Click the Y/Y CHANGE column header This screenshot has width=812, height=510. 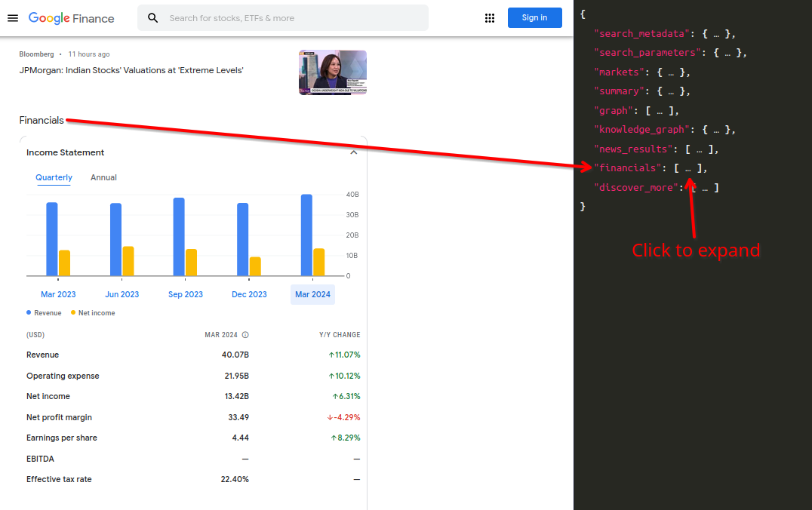pos(340,335)
